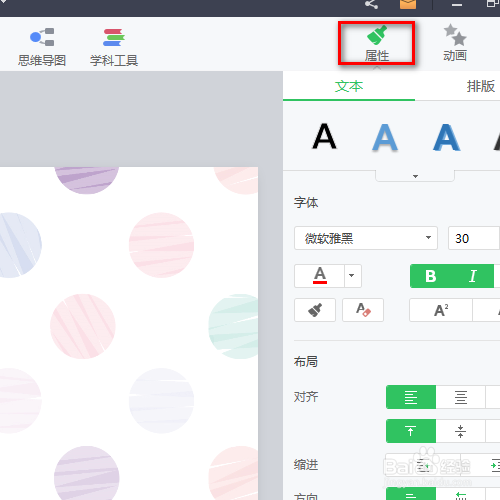Choose the light blue A text style
500x500 pixels.
pos(385,137)
